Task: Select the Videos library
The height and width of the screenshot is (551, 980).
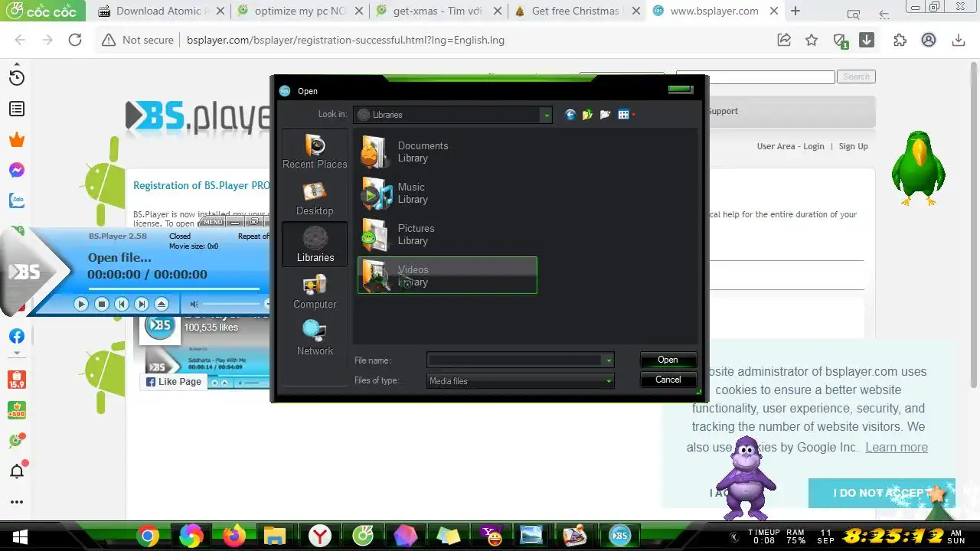Action: pos(447,275)
